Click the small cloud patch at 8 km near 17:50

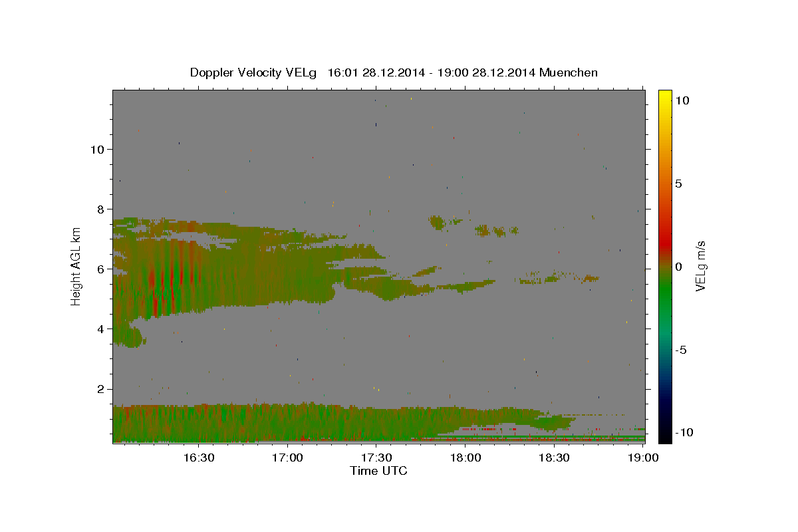coord(437,221)
